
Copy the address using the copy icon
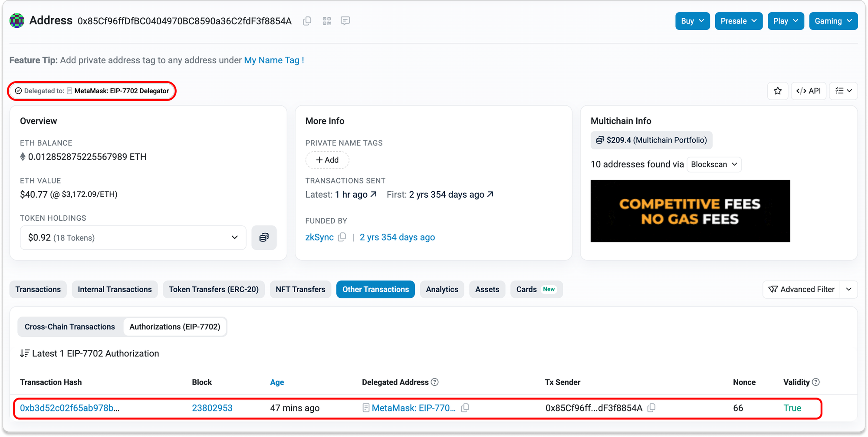pos(307,21)
